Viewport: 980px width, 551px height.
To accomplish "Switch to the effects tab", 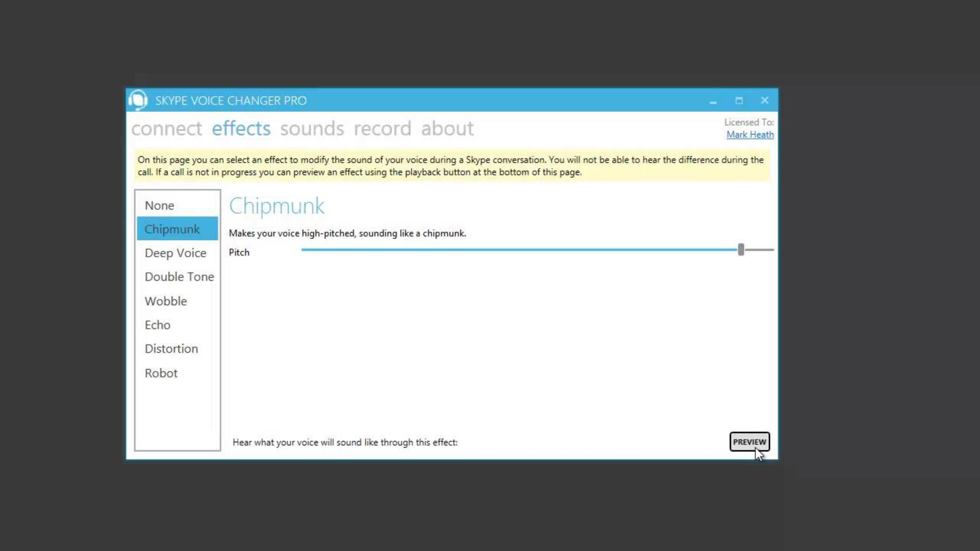I will tap(241, 128).
